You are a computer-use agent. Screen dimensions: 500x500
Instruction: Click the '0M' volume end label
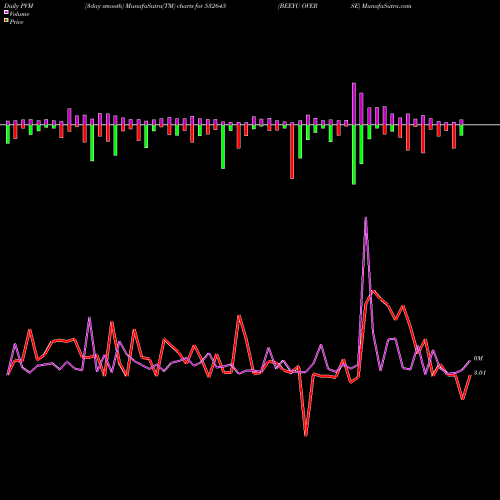[x=478, y=359]
